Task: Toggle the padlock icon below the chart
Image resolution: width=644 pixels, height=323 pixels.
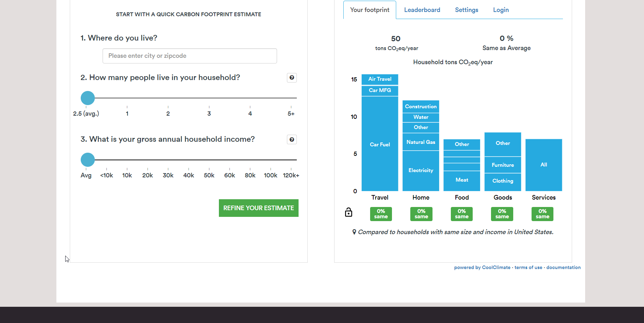Action: point(348,212)
